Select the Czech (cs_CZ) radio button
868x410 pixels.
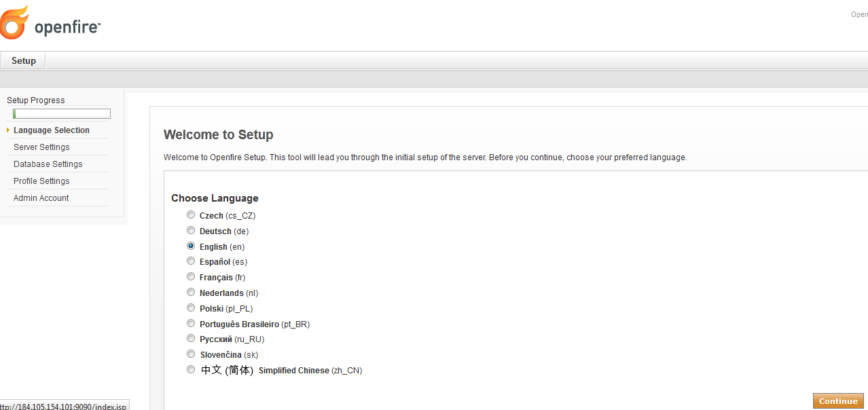tap(191, 215)
